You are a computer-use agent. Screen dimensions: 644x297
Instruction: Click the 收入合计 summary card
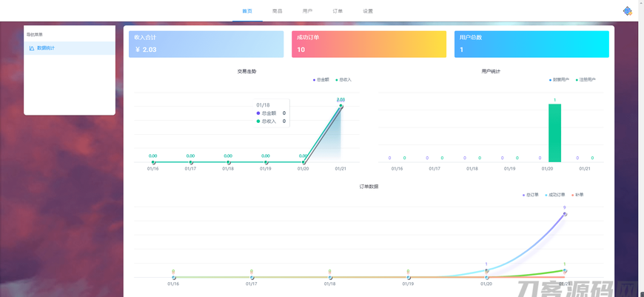207,44
